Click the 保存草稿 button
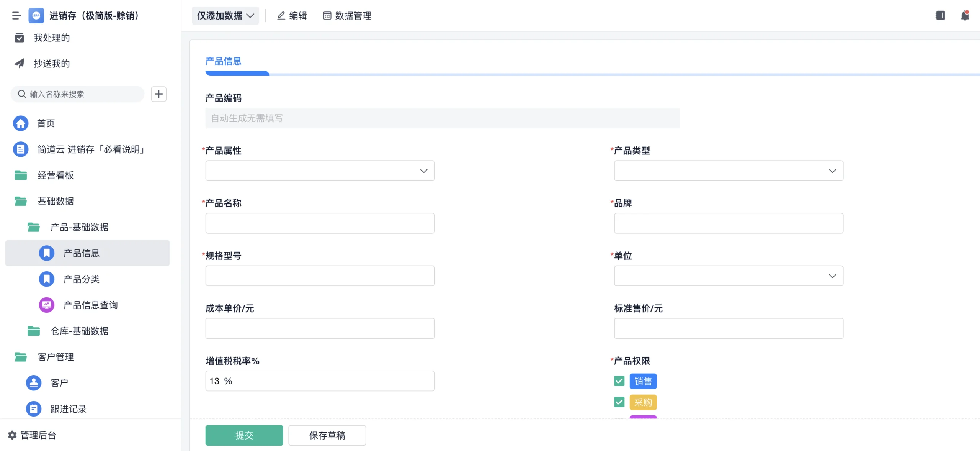 tap(327, 435)
